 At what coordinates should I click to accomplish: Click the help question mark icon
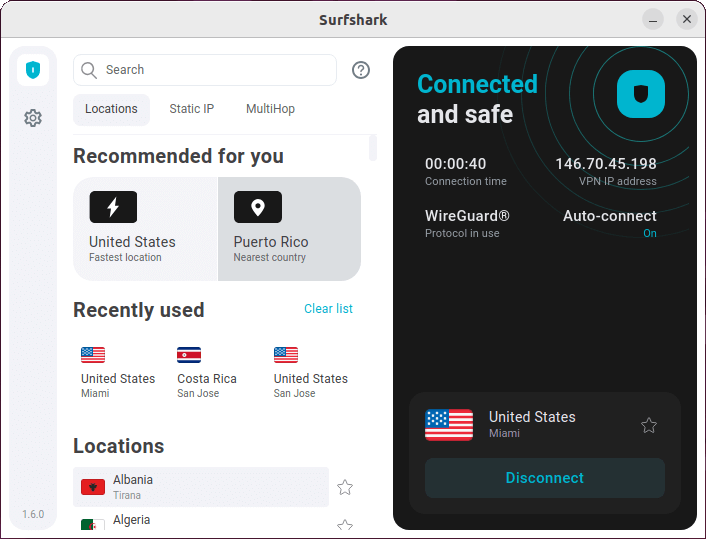[x=361, y=70]
